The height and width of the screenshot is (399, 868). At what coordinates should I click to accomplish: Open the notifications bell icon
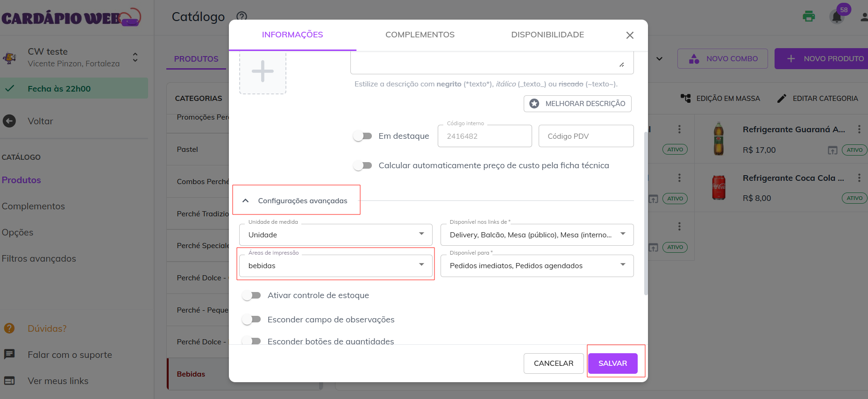click(837, 17)
